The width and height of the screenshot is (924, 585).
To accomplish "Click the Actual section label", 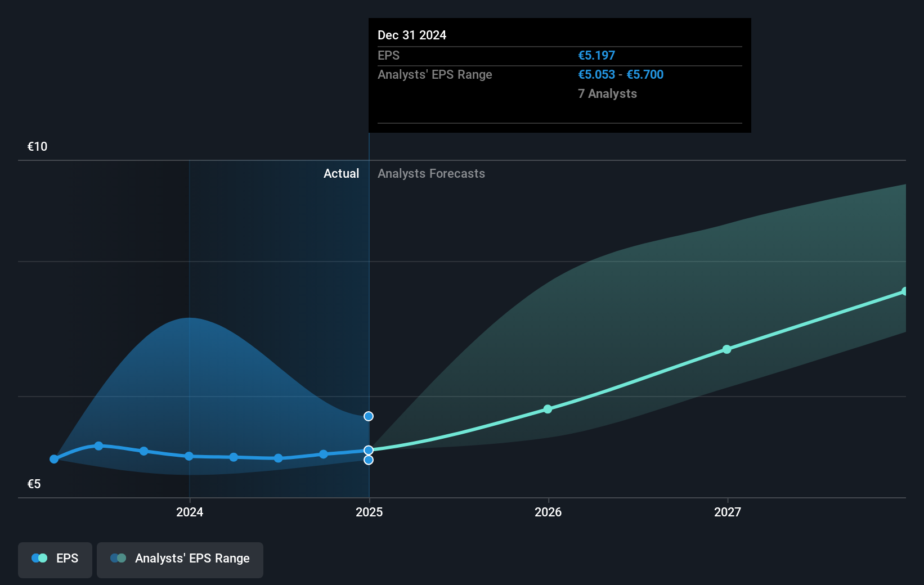I will 341,173.
